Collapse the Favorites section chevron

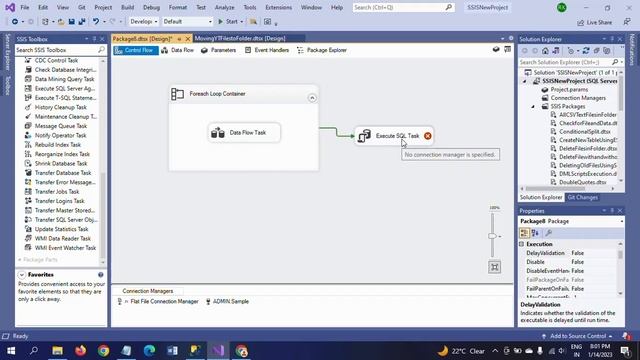[x=22, y=275]
